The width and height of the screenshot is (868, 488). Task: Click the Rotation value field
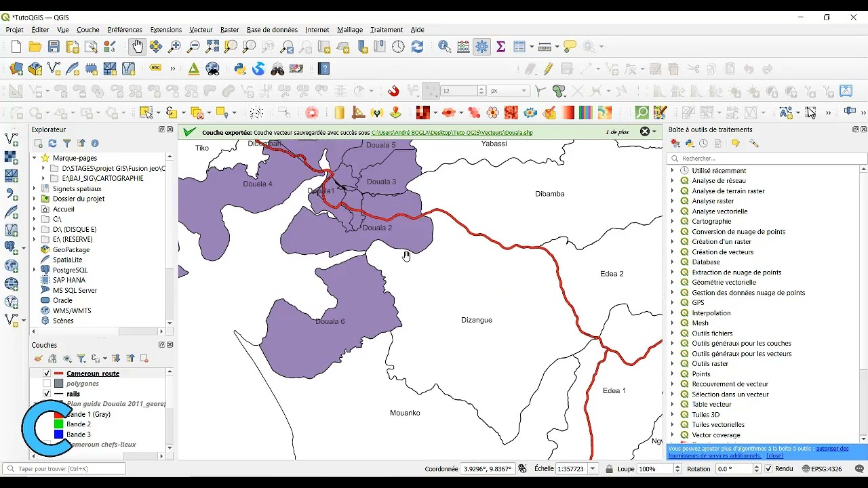tap(733, 469)
